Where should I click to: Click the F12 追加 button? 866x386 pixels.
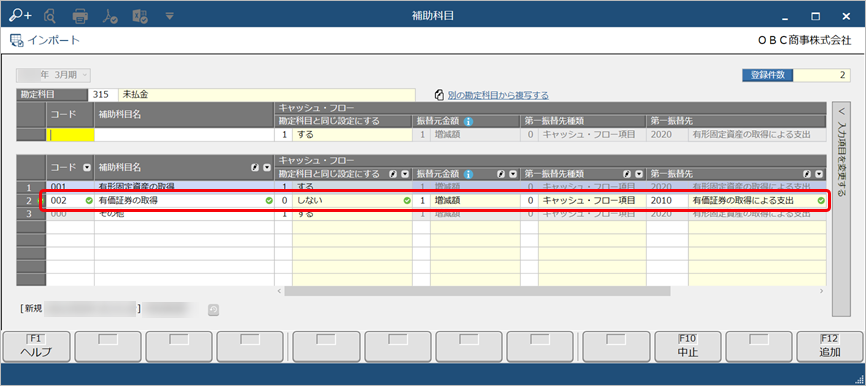[x=830, y=346]
